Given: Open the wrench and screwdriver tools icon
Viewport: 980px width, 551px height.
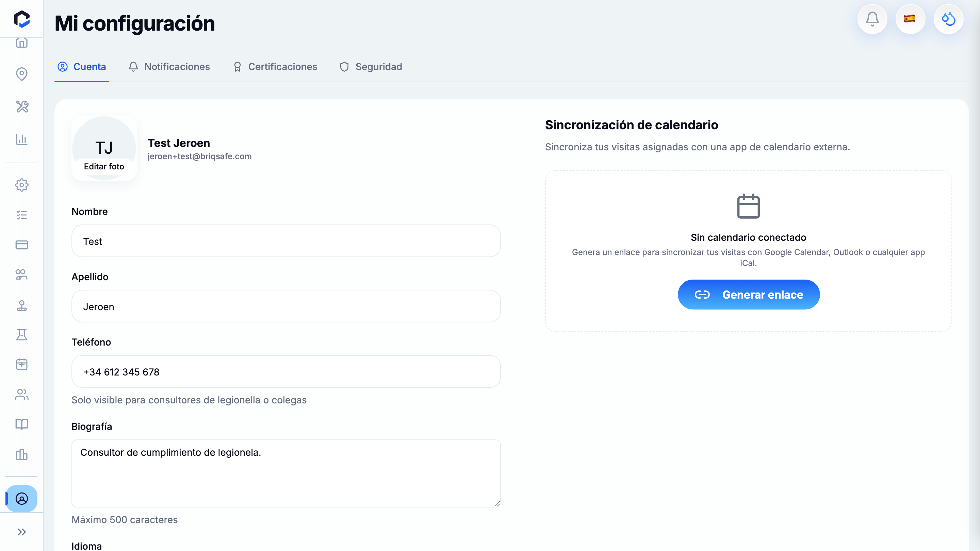Looking at the screenshot, I should point(22,106).
